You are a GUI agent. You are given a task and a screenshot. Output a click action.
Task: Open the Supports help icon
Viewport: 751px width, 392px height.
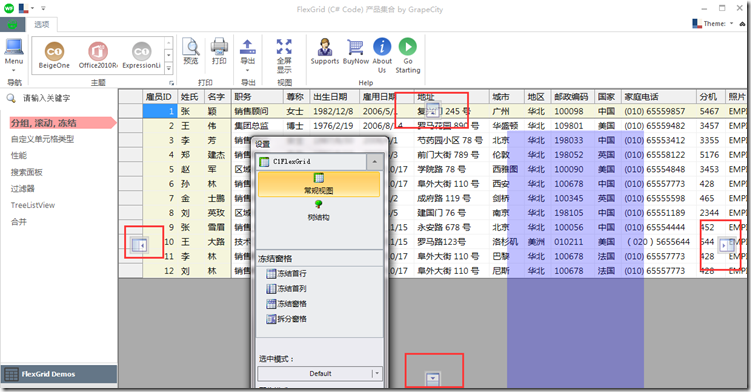tap(325, 52)
